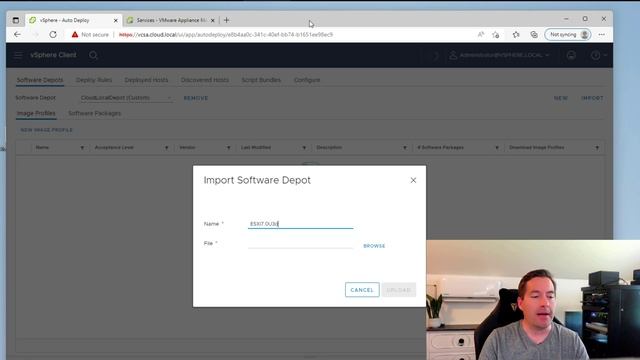The width and height of the screenshot is (640, 360).
Task: Click the Not secure warning icon
Action: (x=75, y=35)
